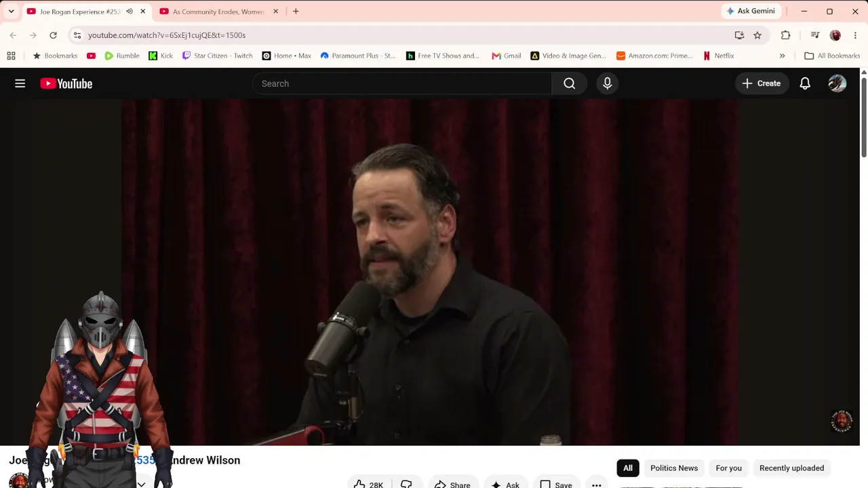
Task: Open the Amazon.com Prime bookmark
Action: coord(654,56)
